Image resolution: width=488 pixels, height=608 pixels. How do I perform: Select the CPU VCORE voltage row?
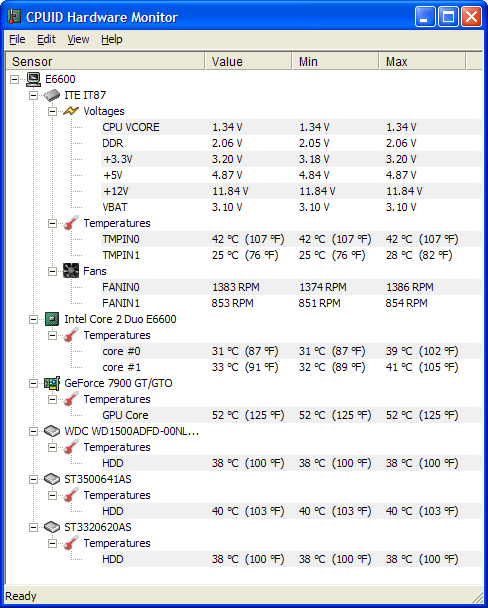tap(291, 127)
